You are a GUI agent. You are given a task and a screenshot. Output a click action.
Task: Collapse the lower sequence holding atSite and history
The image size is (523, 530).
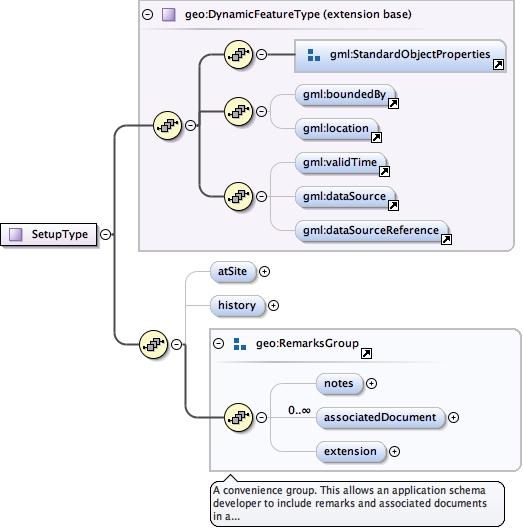click(x=176, y=344)
